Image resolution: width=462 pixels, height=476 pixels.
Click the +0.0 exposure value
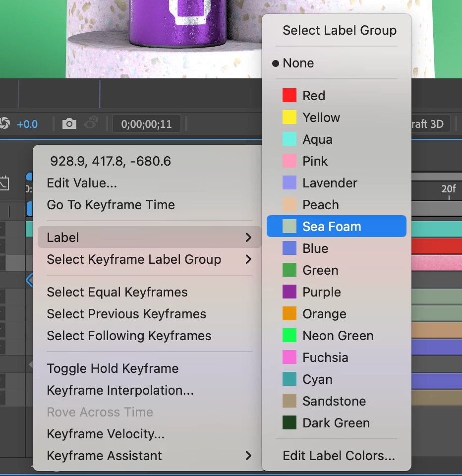(27, 124)
